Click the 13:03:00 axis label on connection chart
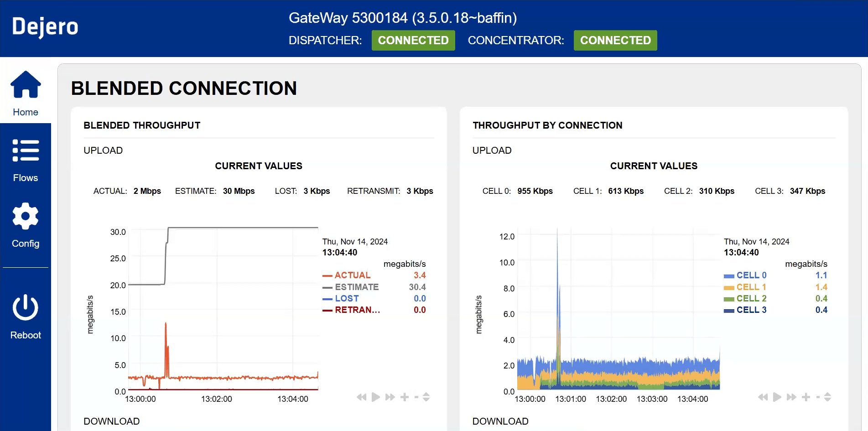This screenshot has width=868, height=431. click(652, 399)
